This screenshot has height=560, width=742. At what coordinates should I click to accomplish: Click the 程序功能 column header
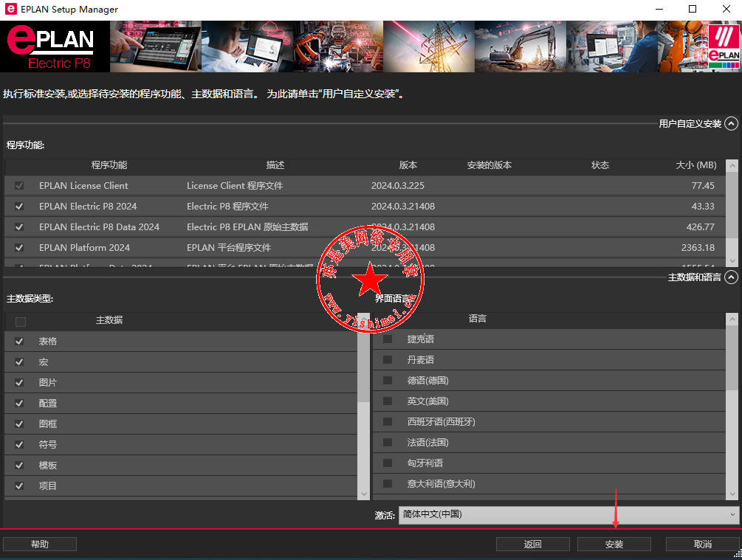109,165
